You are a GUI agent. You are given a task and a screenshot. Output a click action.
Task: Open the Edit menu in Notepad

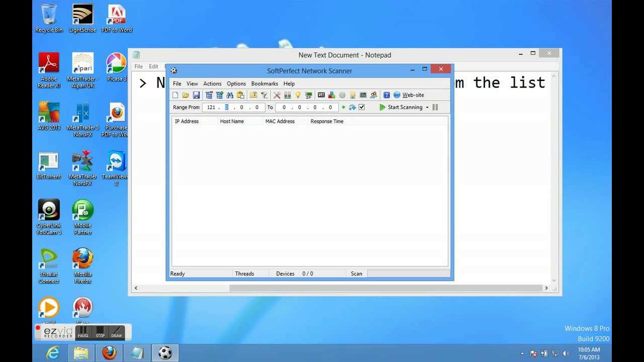pyautogui.click(x=153, y=66)
